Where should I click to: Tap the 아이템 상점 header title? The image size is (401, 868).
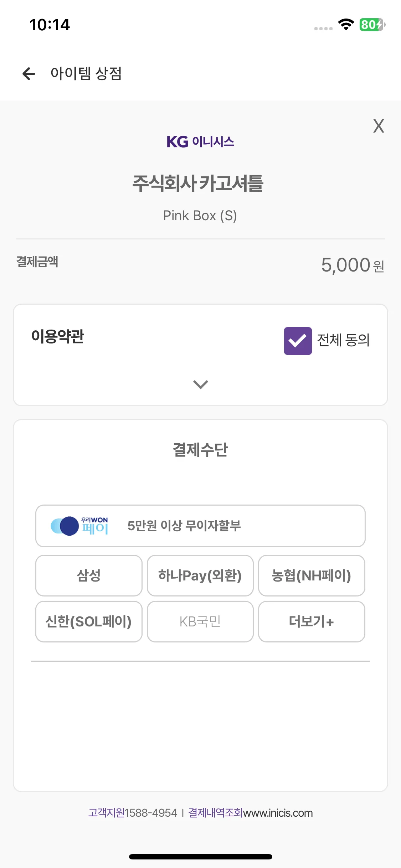coord(86,74)
